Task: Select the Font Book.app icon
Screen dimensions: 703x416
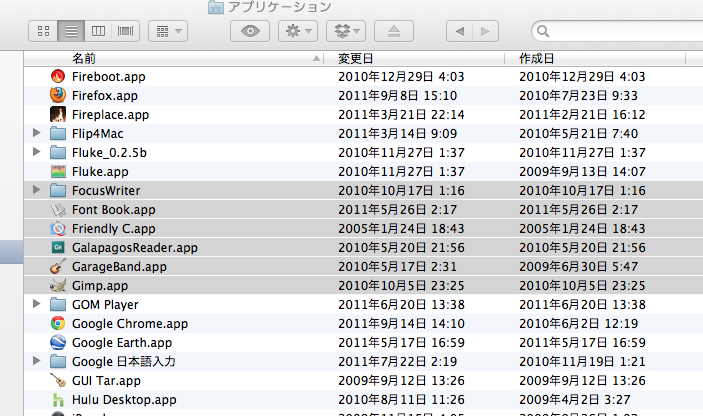Action: pos(58,209)
